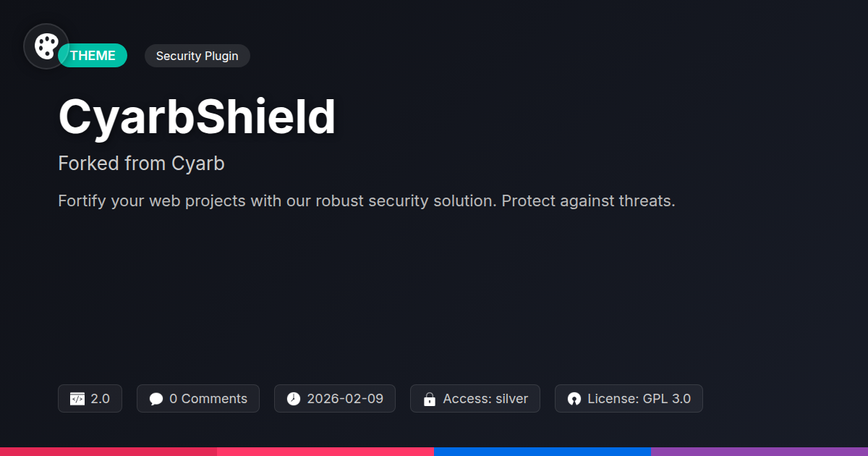The height and width of the screenshot is (456, 868).
Task: Open the 0 Comments label
Action: coord(208,399)
